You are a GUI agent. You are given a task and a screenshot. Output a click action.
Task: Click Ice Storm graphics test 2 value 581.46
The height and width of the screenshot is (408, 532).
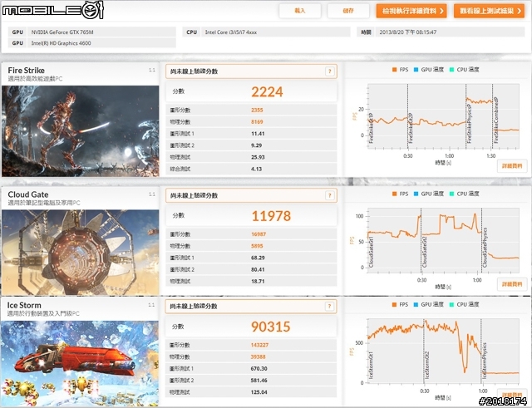(x=259, y=381)
